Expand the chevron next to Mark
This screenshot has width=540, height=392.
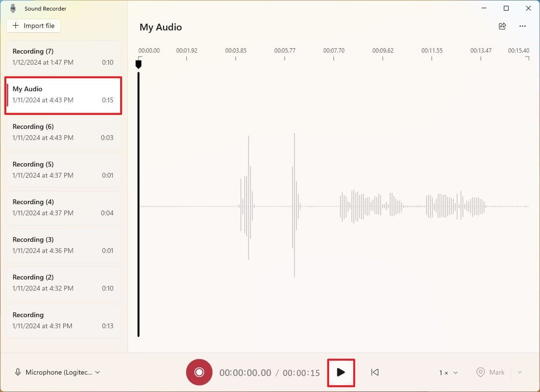point(520,372)
